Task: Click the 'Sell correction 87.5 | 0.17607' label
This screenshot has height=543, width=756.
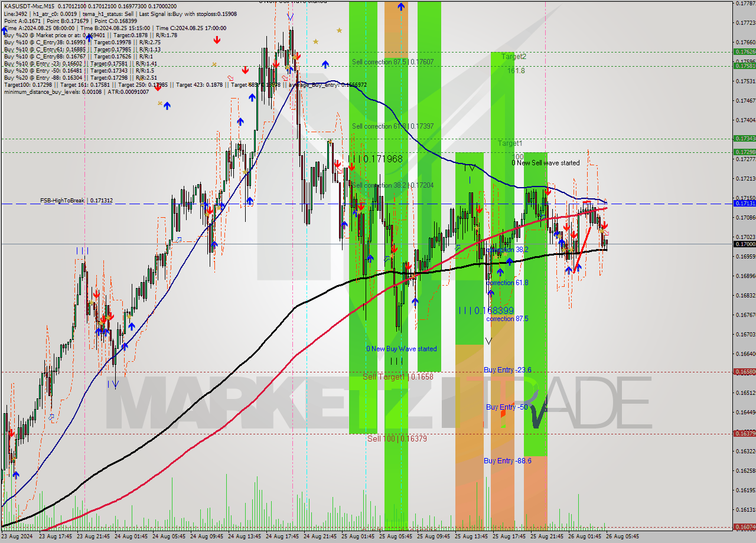Action: tap(393, 62)
